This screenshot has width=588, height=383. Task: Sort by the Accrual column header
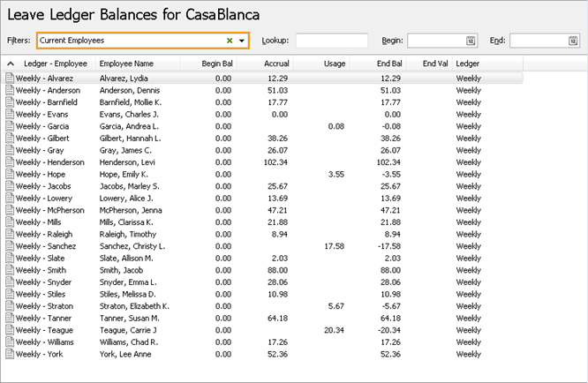coord(275,64)
